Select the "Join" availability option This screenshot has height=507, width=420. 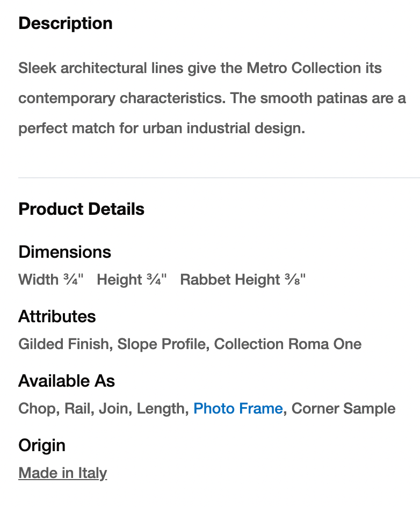pos(114,409)
